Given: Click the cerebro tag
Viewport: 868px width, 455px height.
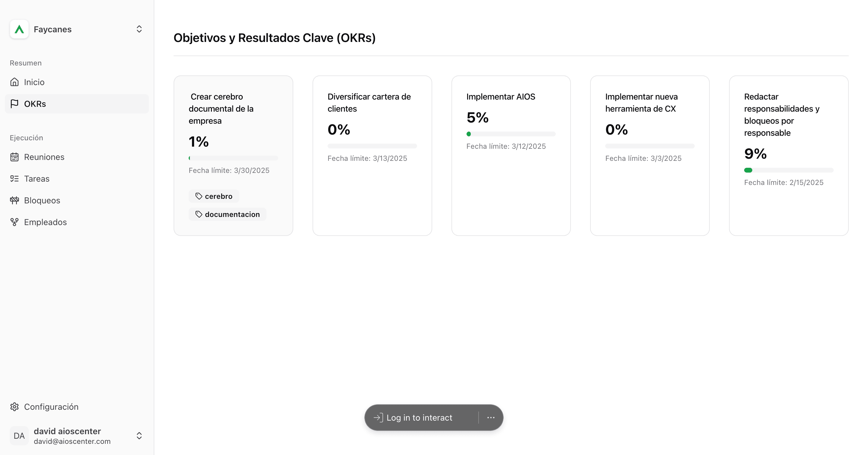Looking at the screenshot, I should point(214,196).
